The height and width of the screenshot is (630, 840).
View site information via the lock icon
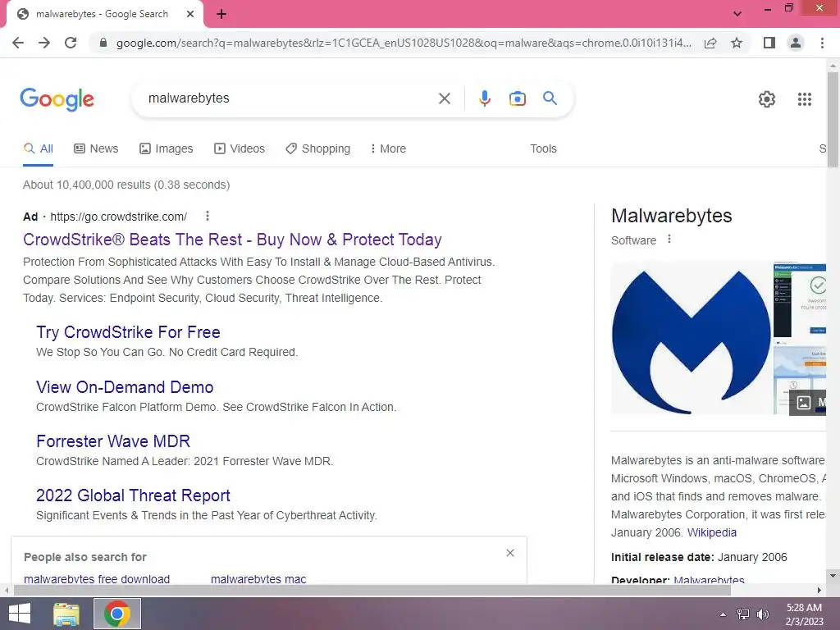[x=103, y=43]
